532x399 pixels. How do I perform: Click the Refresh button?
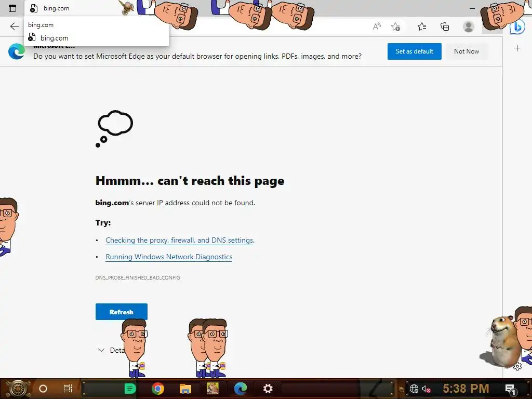point(122,312)
